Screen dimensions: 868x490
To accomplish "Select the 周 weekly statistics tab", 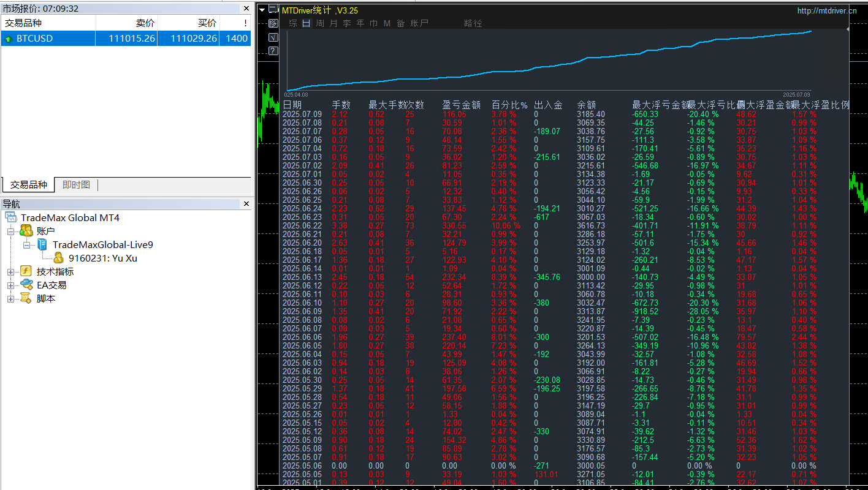I will pos(320,23).
